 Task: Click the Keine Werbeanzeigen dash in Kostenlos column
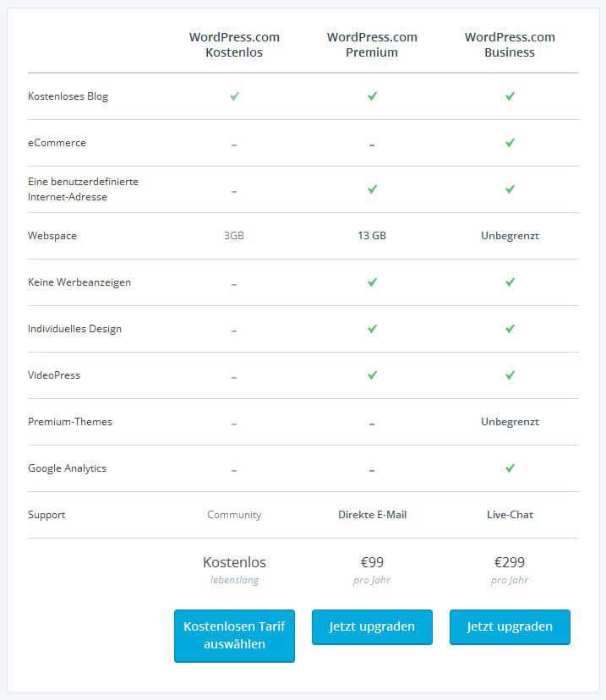pyautogui.click(x=234, y=284)
